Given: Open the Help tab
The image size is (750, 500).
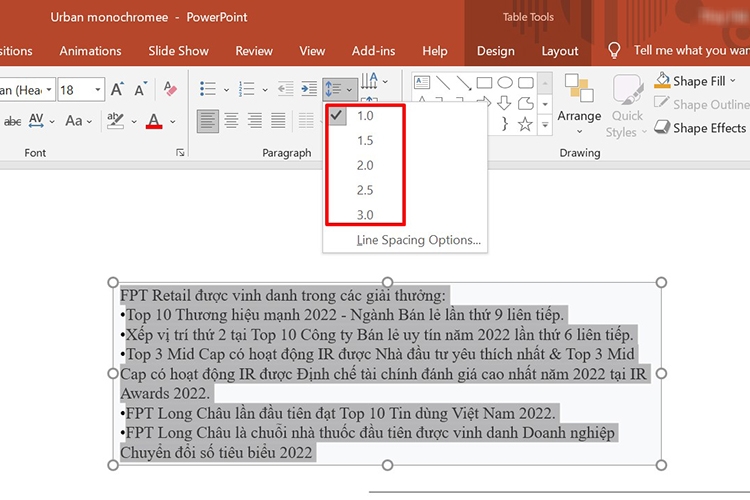Looking at the screenshot, I should [435, 51].
